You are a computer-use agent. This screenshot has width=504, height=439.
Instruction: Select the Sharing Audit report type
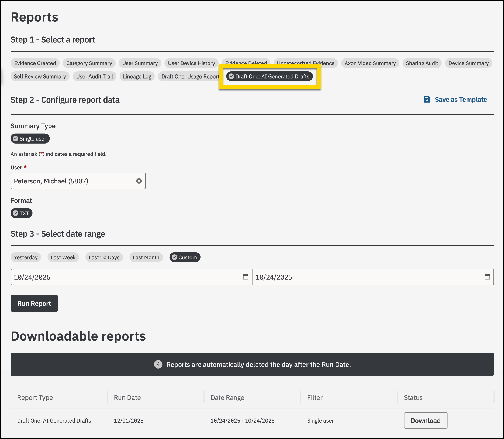click(422, 63)
